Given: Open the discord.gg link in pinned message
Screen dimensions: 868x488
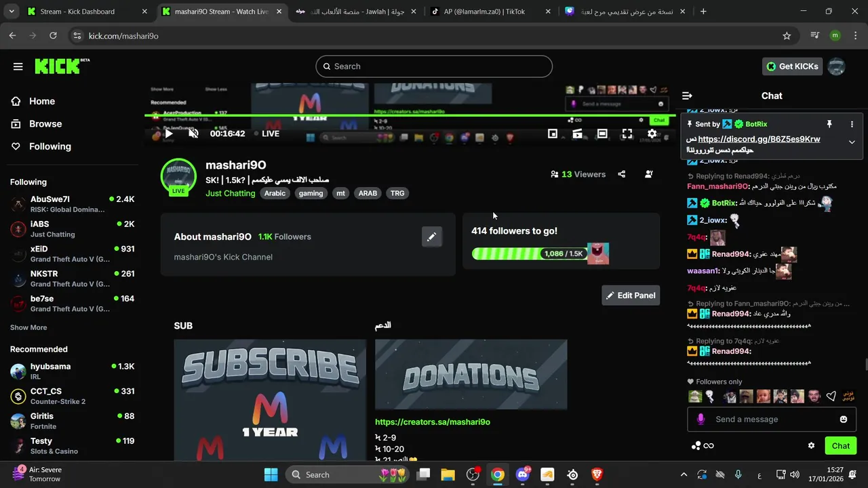Looking at the screenshot, I should pos(759,139).
